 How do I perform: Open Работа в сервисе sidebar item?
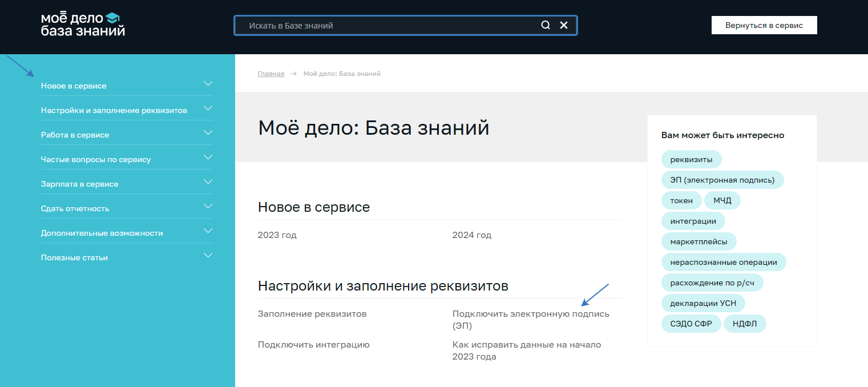(75, 135)
